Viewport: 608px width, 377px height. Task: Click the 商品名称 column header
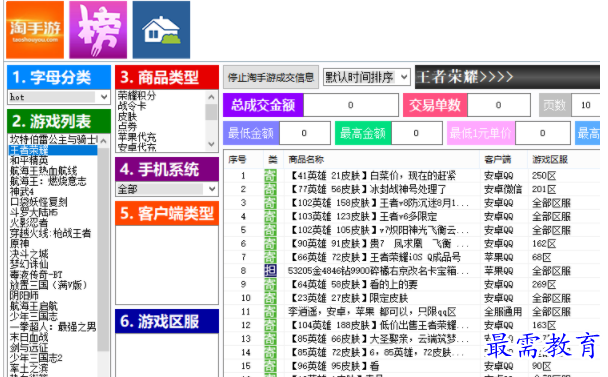[306, 159]
